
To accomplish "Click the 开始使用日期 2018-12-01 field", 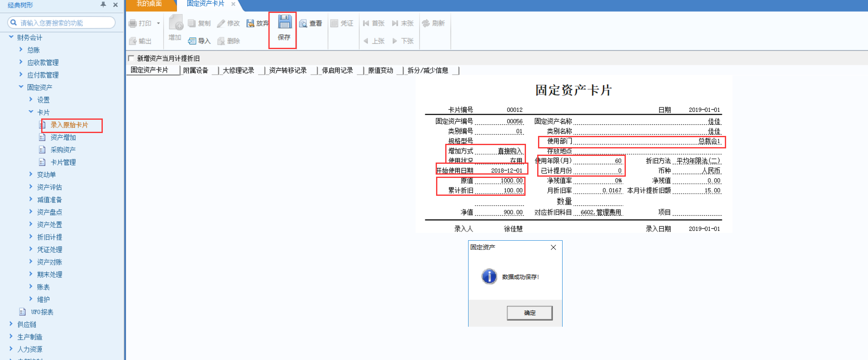I will coord(499,170).
